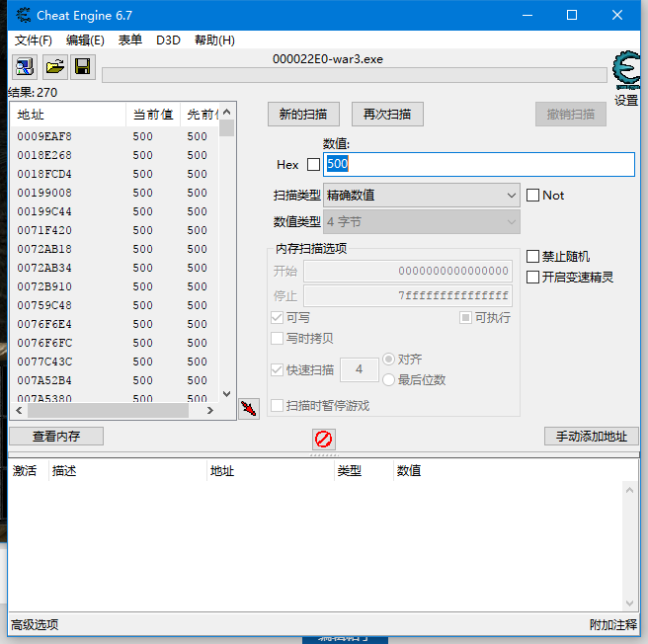
Task: Click the red arrow add-to-list icon
Action: point(249,409)
